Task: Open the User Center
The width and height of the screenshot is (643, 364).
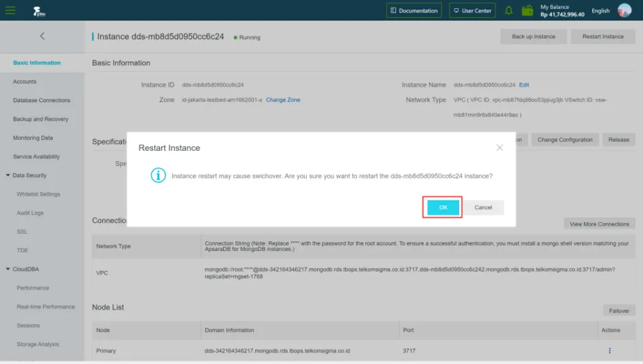Action: tap(472, 10)
